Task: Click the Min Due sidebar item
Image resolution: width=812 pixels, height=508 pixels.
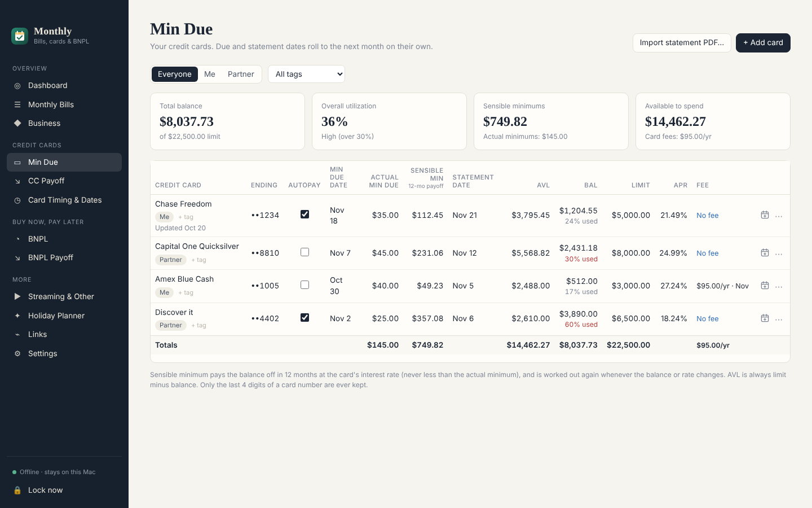Action: tap(64, 162)
